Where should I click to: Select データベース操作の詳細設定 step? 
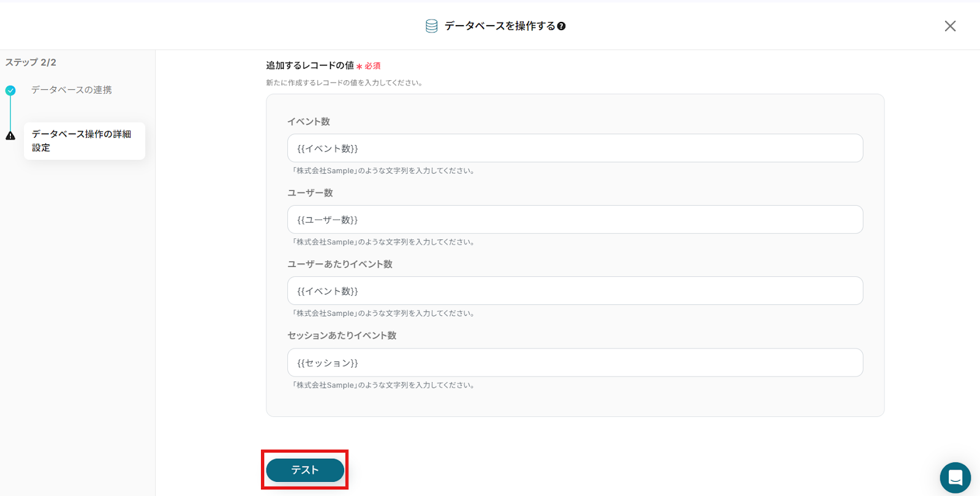(x=85, y=141)
